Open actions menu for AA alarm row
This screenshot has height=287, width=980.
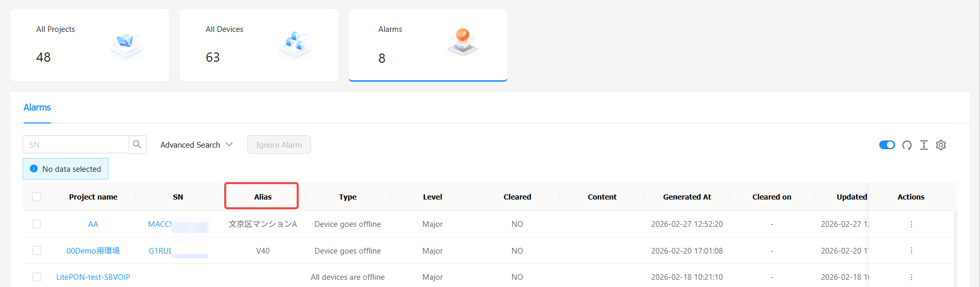point(911,224)
